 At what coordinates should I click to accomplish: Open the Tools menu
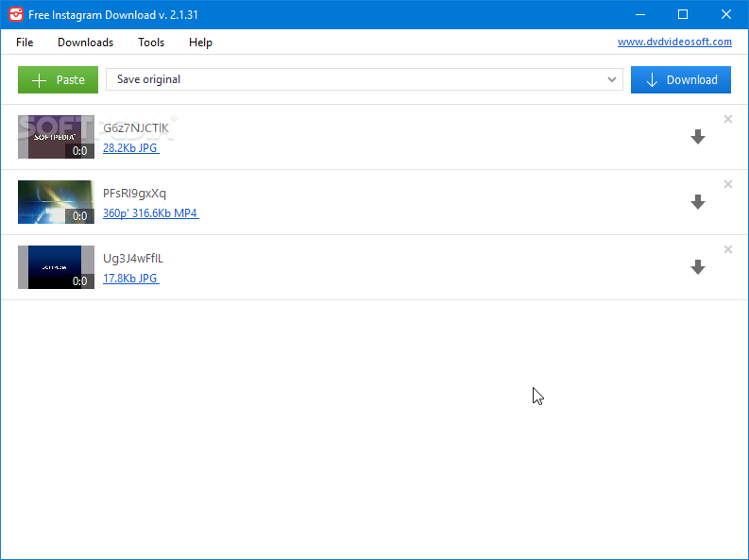(x=151, y=42)
